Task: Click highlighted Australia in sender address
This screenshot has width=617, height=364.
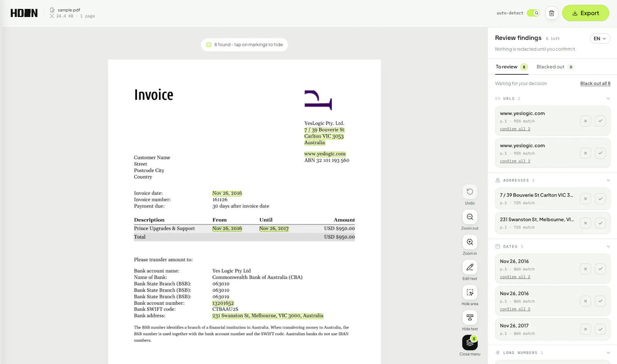Action: coord(315,143)
